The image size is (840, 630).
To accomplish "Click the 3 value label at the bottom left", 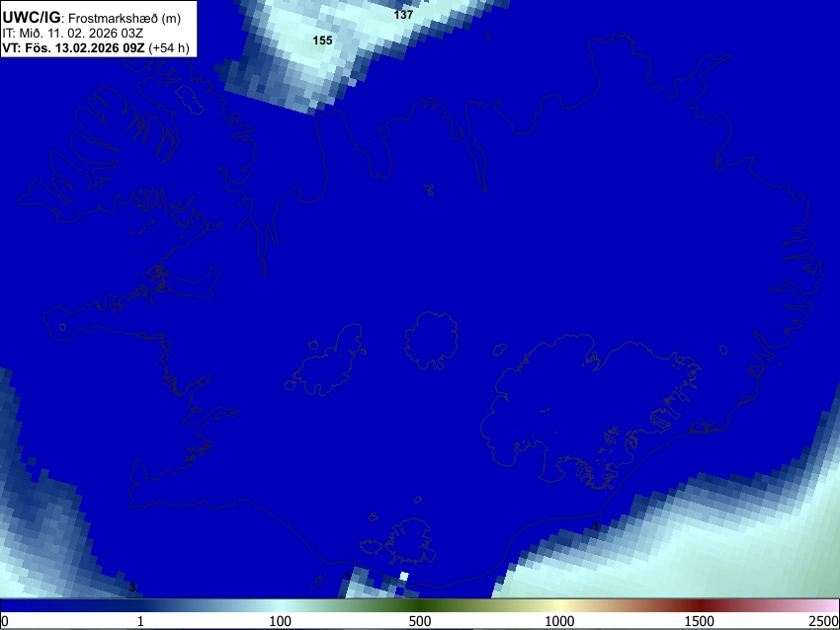I will click(132, 588).
